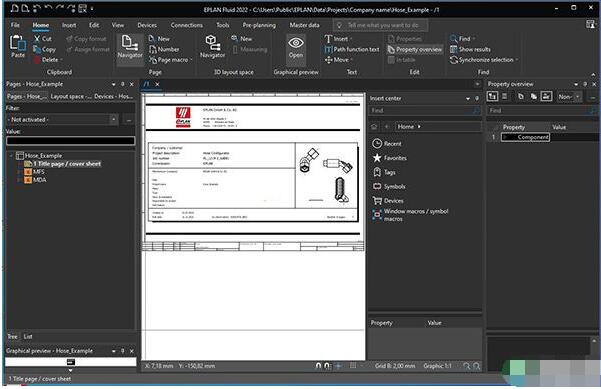The width and height of the screenshot is (601, 389).
Task: Open Window macros / symbol macros
Action: (410, 215)
